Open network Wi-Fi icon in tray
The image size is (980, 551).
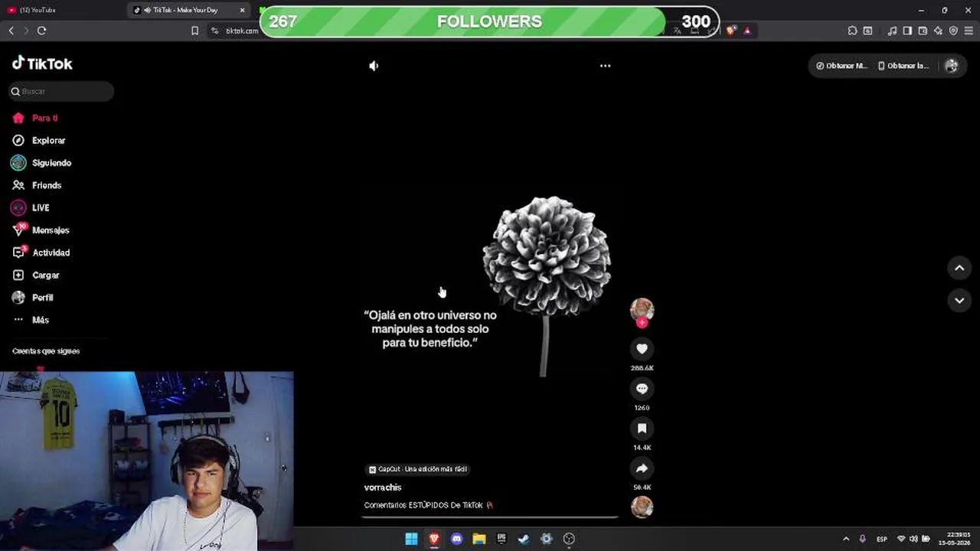click(901, 539)
